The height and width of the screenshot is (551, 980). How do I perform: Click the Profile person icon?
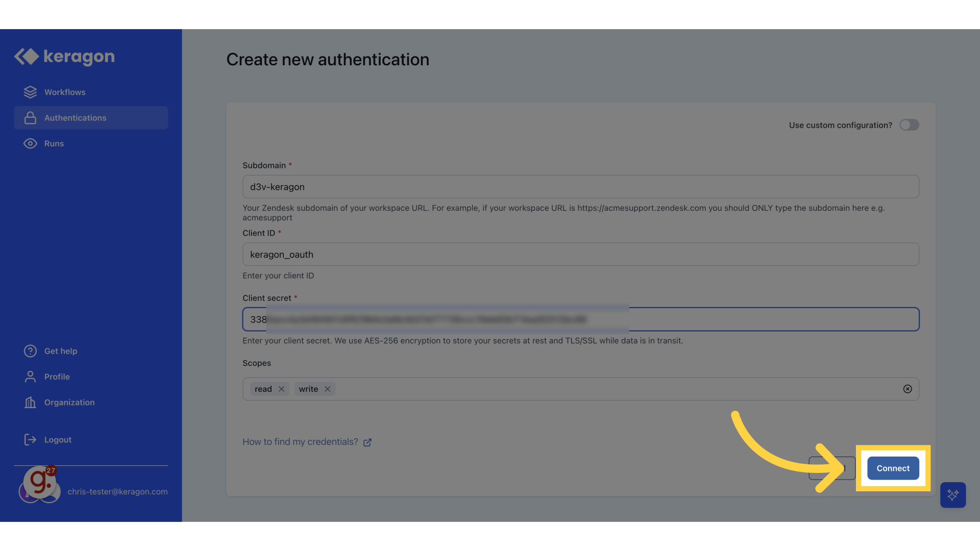coord(30,377)
